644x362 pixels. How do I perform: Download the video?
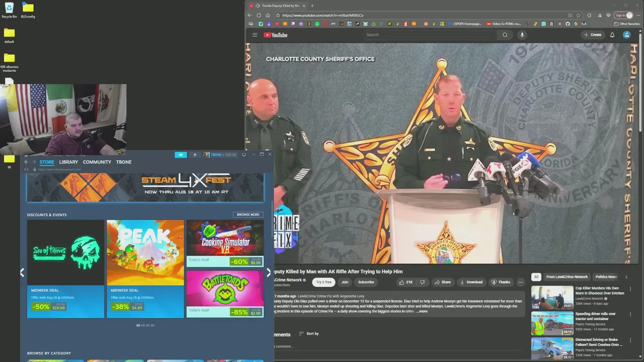[x=471, y=282]
